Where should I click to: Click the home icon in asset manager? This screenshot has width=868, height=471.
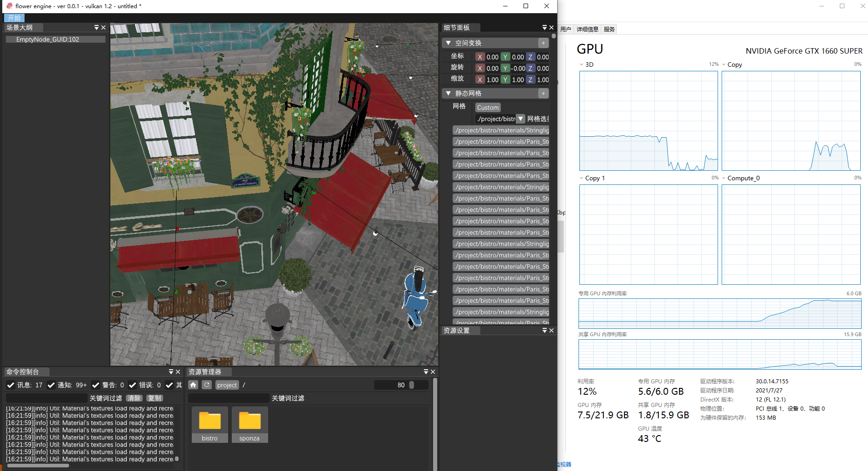[x=193, y=385]
